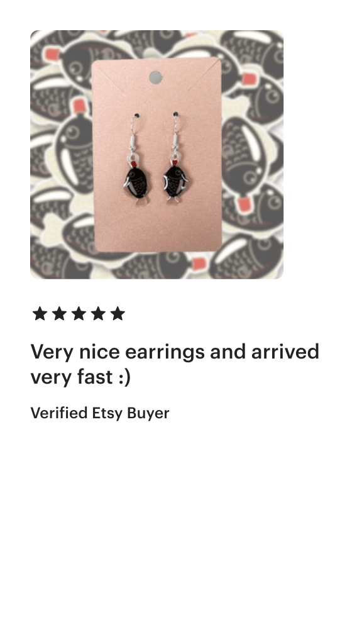
Task: Click the red cap on top-left fish sticker
Action: tap(50, 55)
